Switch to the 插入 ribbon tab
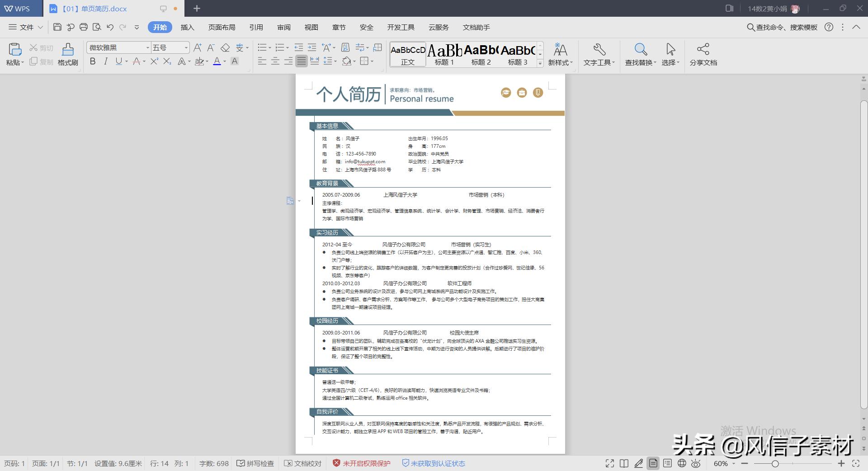The height and width of the screenshot is (471, 868). click(187, 27)
